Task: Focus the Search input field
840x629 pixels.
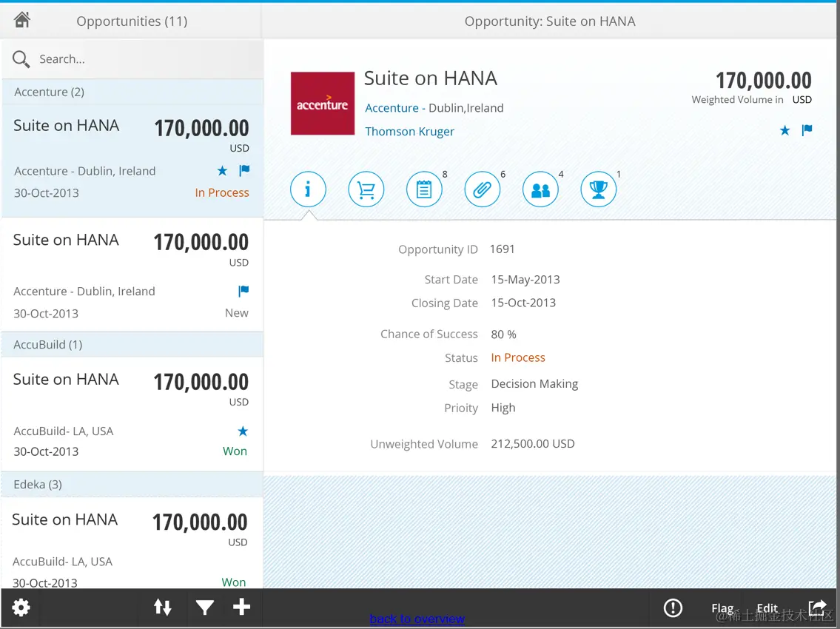Action: click(132, 59)
